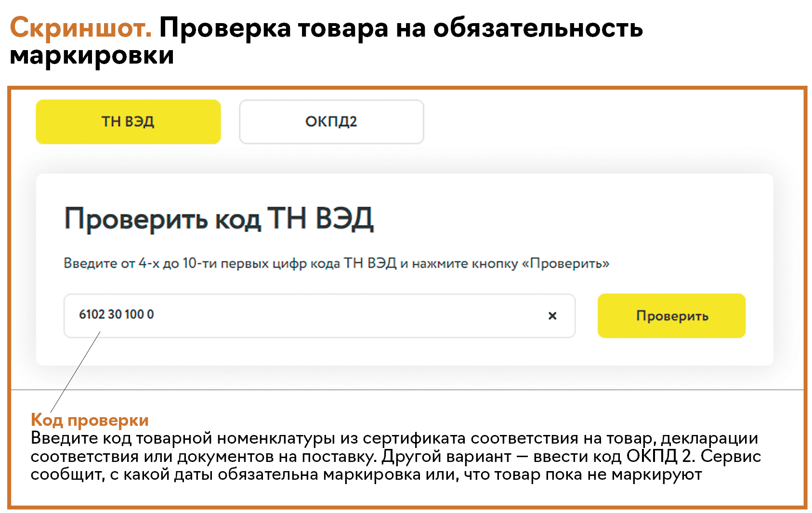The width and height of the screenshot is (812, 513).
Task: Click the title text "Проверка товара на обязательность"
Action: pyautogui.click(x=401, y=27)
